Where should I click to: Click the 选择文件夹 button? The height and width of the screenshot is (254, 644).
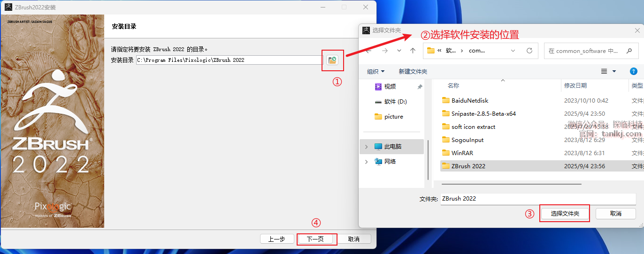click(565, 214)
